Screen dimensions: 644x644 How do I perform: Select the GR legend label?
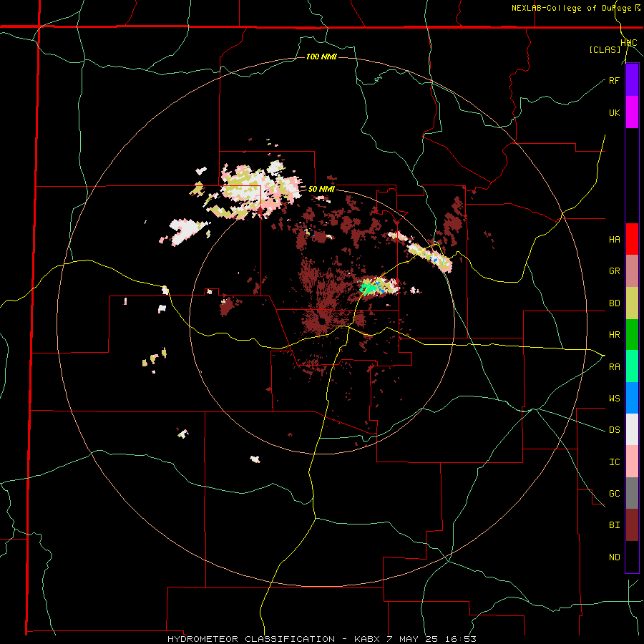click(614, 271)
